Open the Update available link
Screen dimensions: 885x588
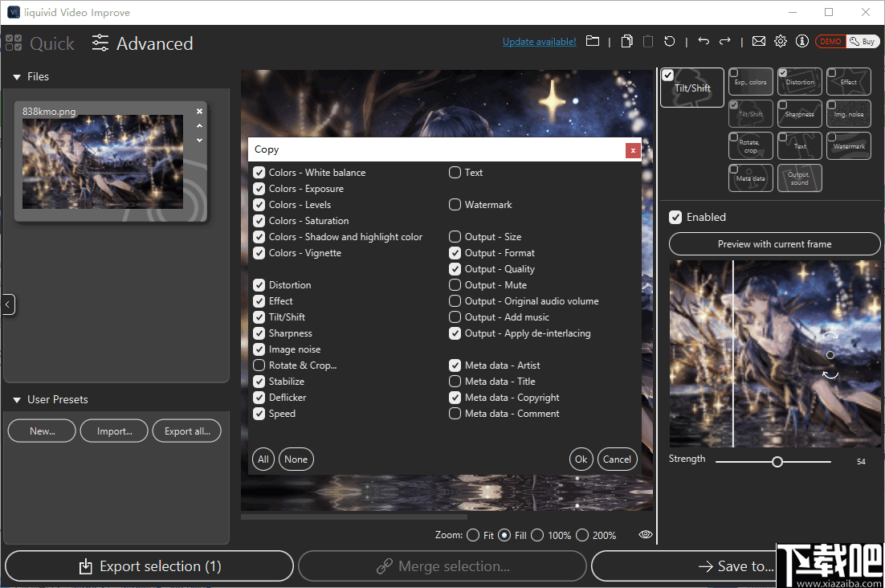[x=539, y=41]
